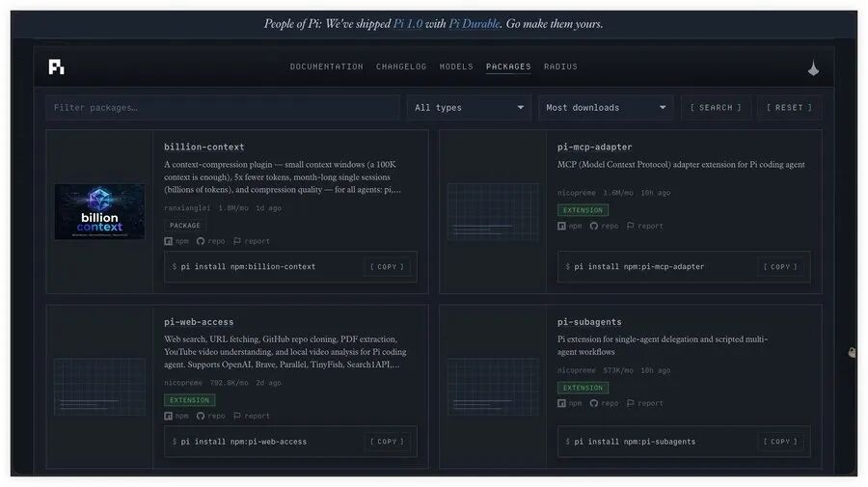The image size is (868, 487).
Task: Copy the pi-subagents install command
Action: click(x=780, y=442)
